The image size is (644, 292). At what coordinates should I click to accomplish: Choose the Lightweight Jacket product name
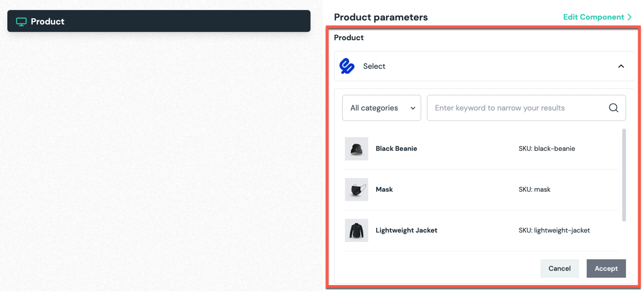pos(406,230)
